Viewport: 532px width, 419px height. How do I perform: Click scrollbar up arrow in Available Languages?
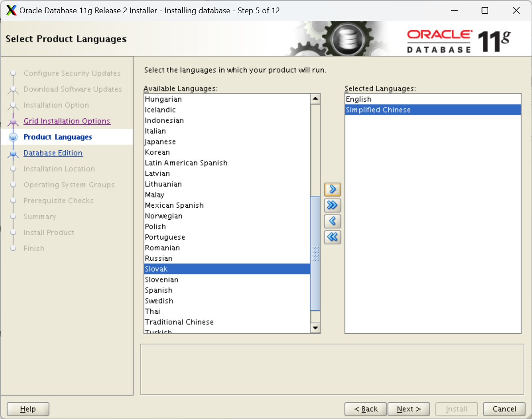point(315,99)
